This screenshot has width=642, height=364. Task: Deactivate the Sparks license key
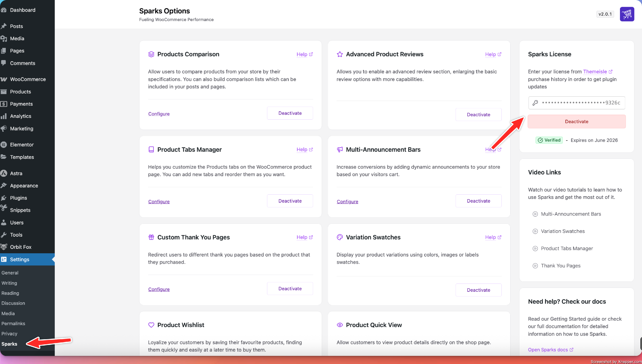577,121
